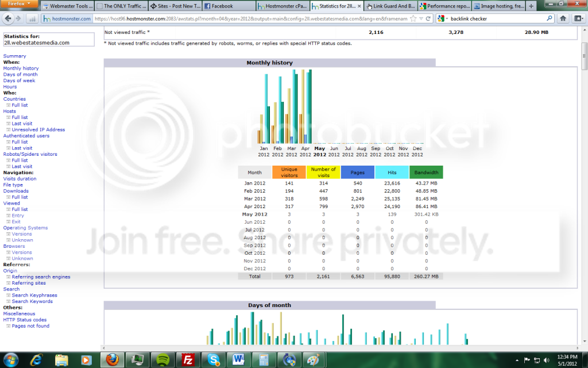Switch to the Facebook tab
The width and height of the screenshot is (588, 368).
click(x=229, y=6)
